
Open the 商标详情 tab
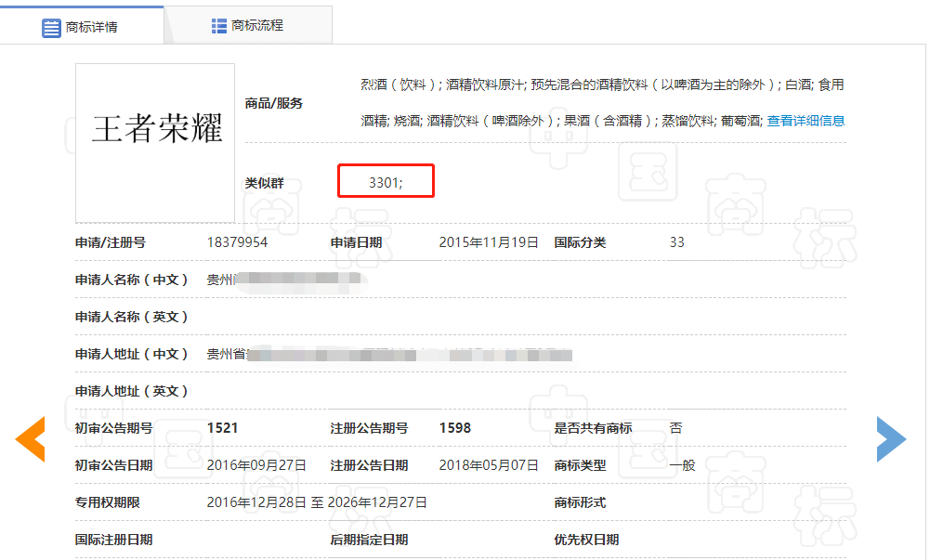[x=82, y=26]
